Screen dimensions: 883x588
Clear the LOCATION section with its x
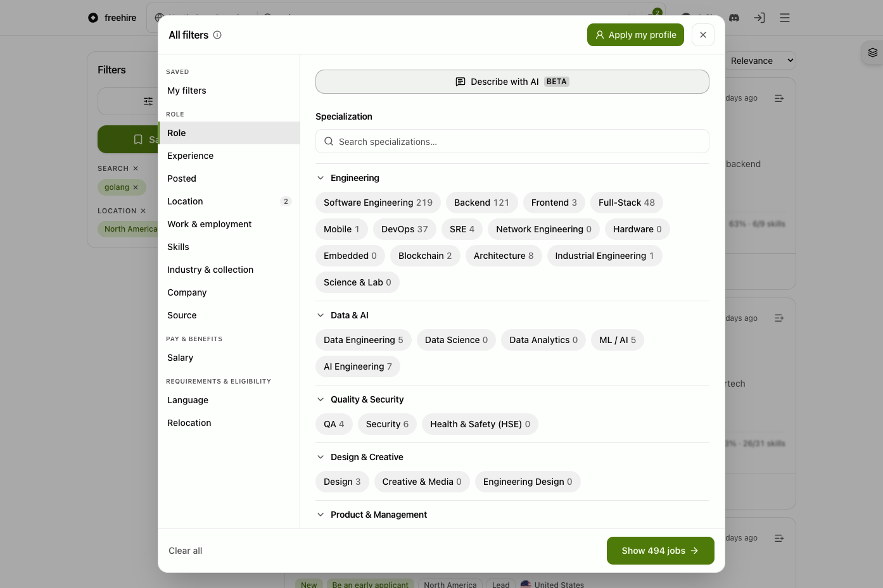[143, 211]
